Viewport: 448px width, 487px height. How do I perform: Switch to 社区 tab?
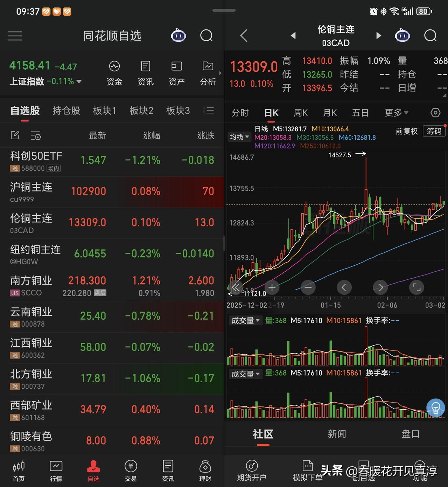(263, 434)
